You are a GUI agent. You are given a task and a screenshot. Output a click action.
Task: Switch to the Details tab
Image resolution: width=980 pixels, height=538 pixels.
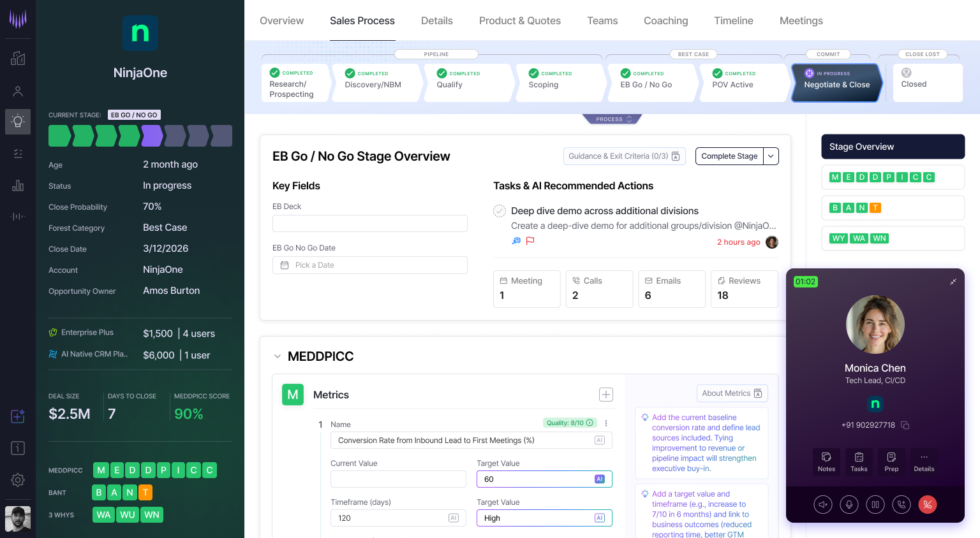tap(437, 21)
